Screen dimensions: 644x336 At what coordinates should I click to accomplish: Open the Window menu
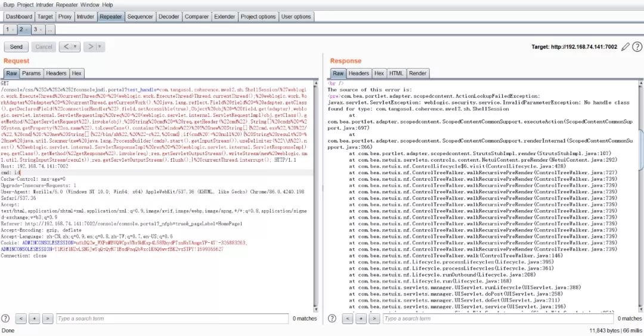(x=89, y=5)
